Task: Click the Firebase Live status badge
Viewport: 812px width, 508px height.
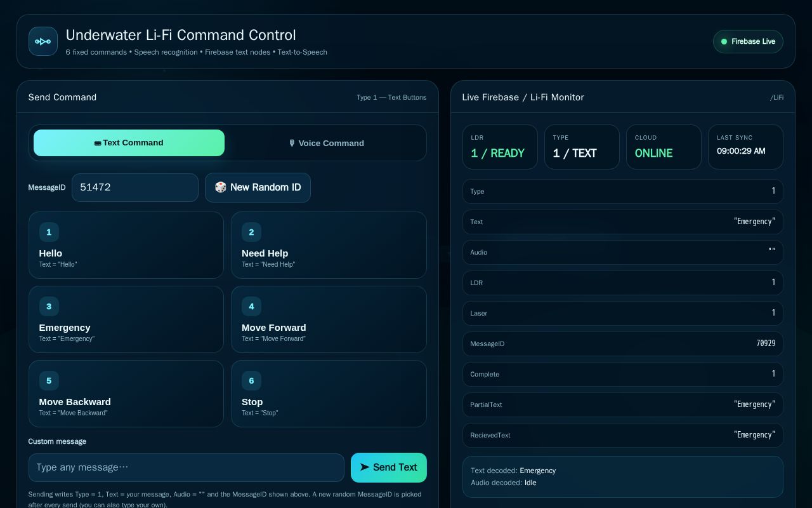Action: [748, 42]
